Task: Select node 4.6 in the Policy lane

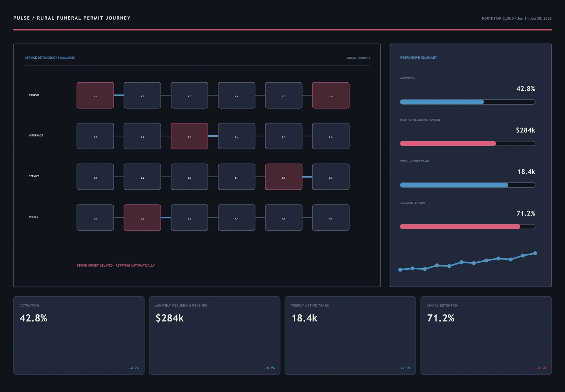Action: pyautogui.click(x=331, y=218)
